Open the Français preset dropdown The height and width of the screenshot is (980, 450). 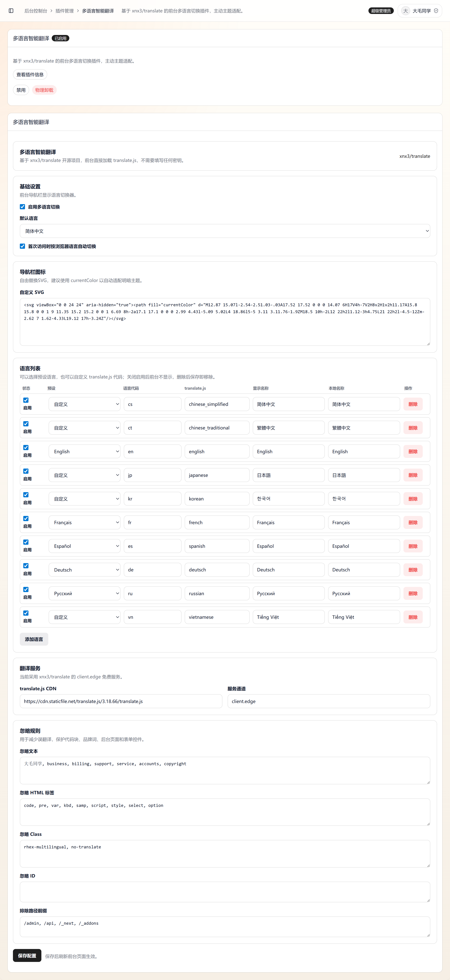(x=84, y=522)
